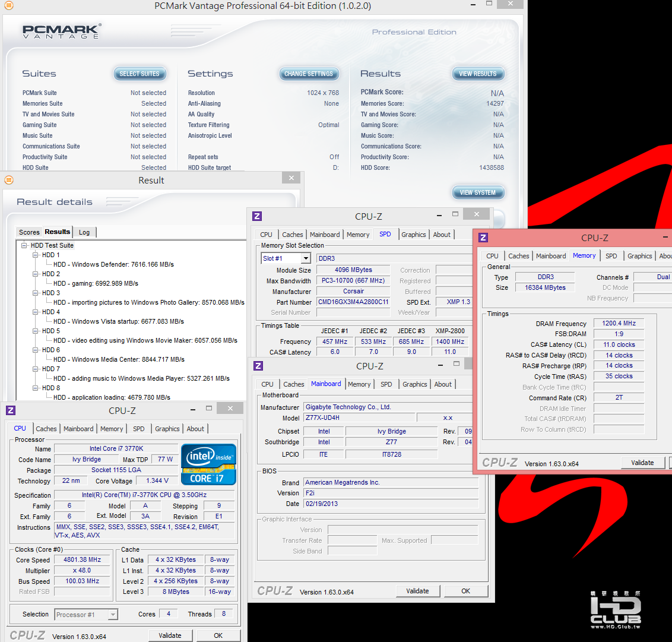Collapse the HDD 6 tree node

pyautogui.click(x=36, y=350)
